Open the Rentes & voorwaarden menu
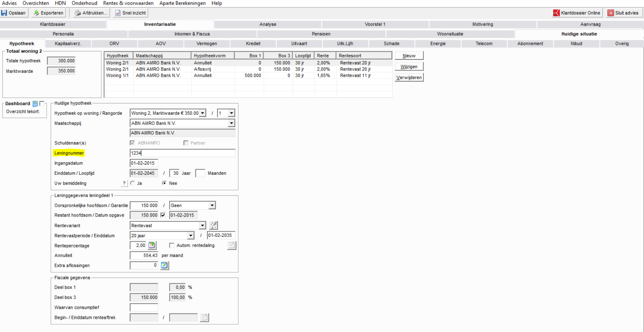644x332 pixels. (128, 3)
